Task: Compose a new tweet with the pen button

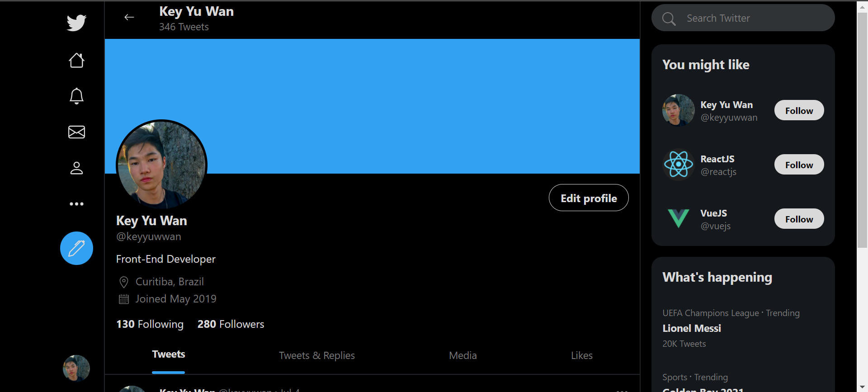Action: point(76,248)
